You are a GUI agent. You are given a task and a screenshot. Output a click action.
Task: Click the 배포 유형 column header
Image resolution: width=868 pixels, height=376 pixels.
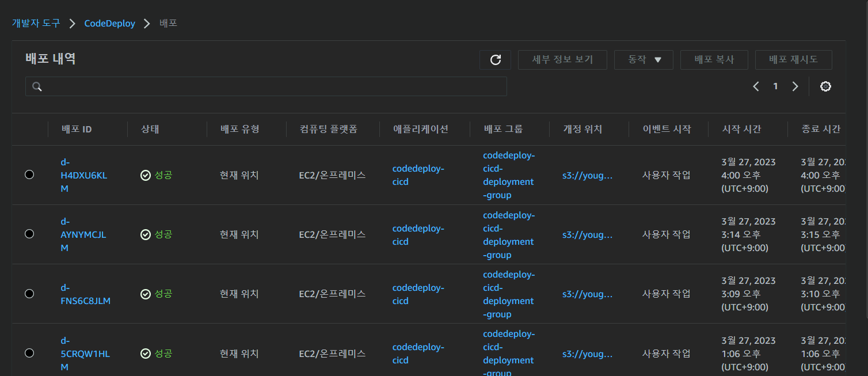coord(240,129)
